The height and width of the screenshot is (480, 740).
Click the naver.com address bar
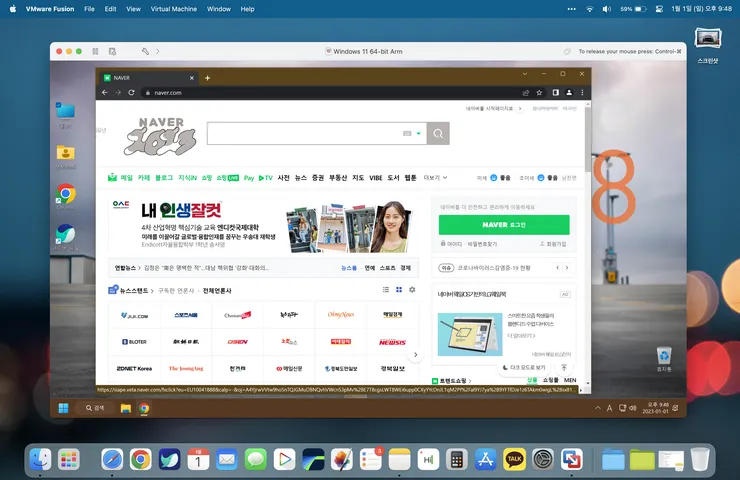coord(330,93)
